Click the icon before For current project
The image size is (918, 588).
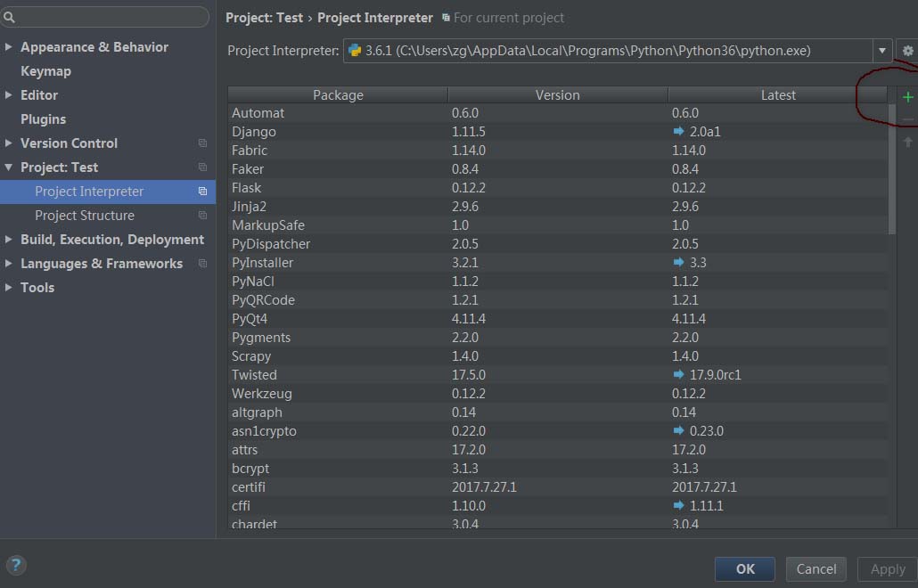[x=447, y=18]
